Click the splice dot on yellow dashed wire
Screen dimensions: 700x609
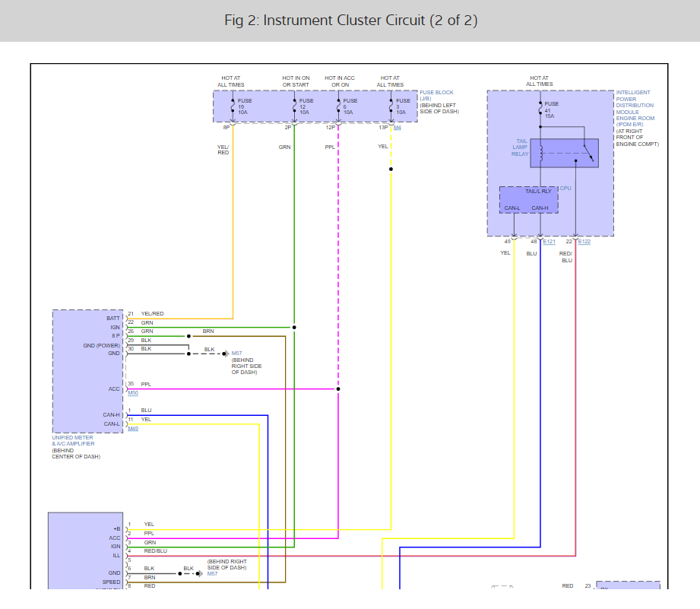click(x=391, y=170)
